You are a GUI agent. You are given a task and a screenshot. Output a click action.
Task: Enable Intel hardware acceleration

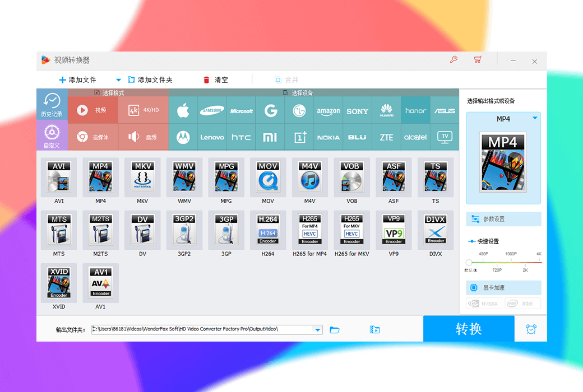click(523, 303)
